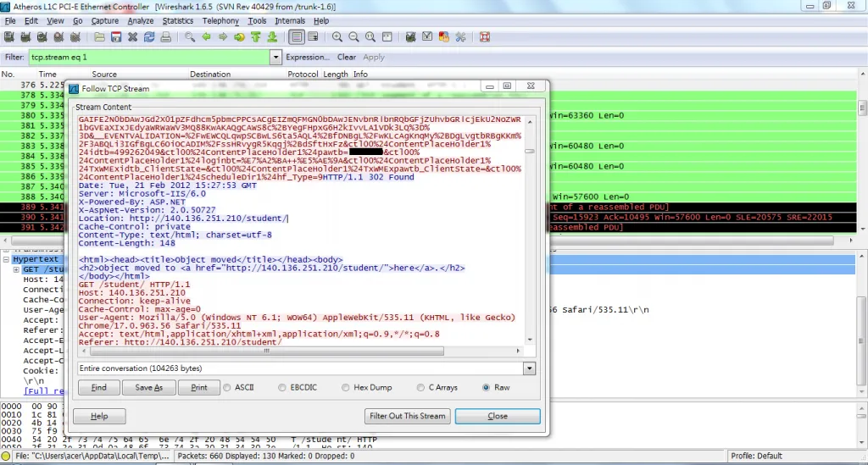Collapse the Hypertext tree node

6,259
